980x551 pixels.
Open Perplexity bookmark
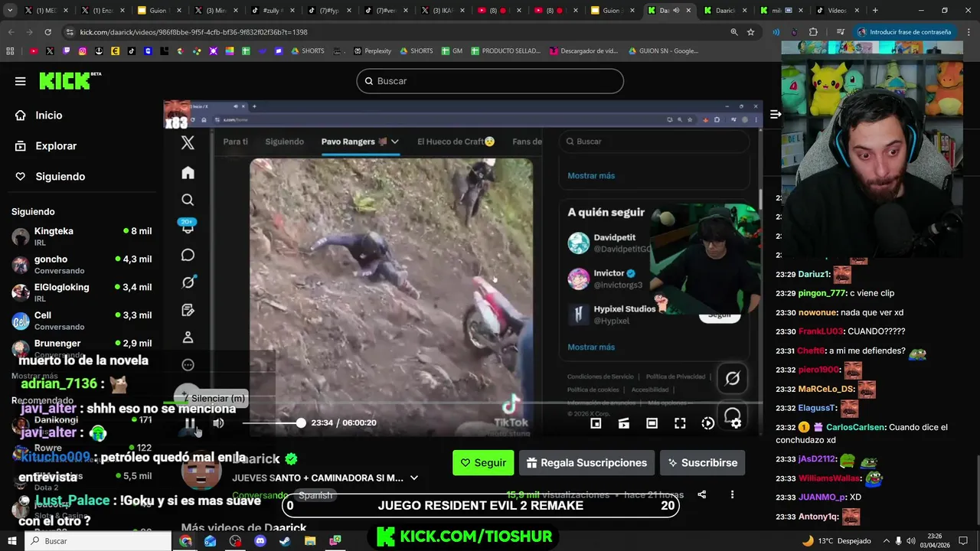(372, 51)
